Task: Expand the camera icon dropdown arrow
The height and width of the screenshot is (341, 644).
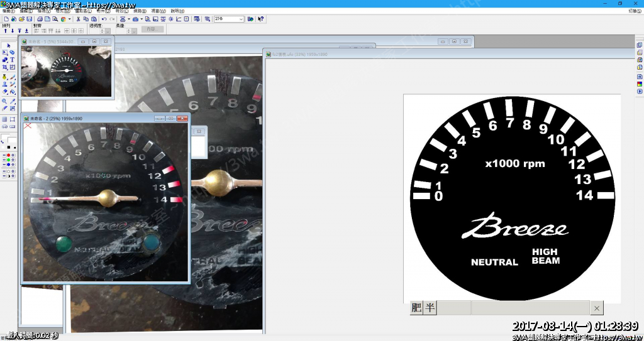Action: (x=141, y=19)
